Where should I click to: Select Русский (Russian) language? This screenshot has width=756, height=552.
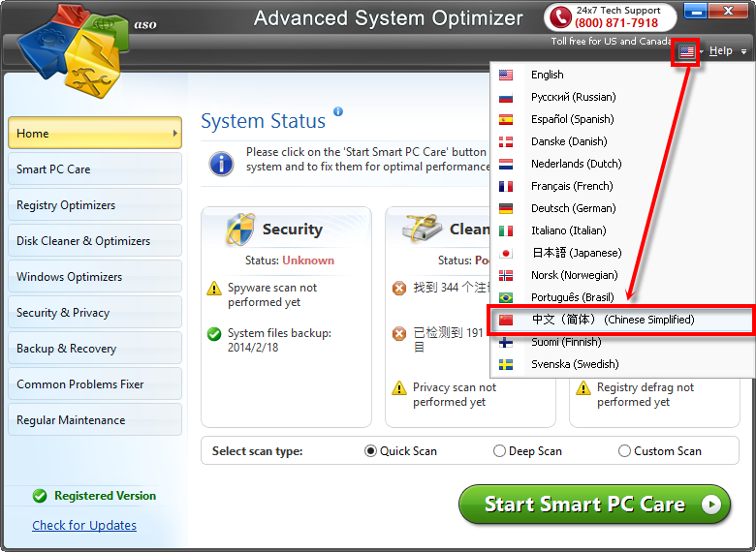(x=622, y=97)
